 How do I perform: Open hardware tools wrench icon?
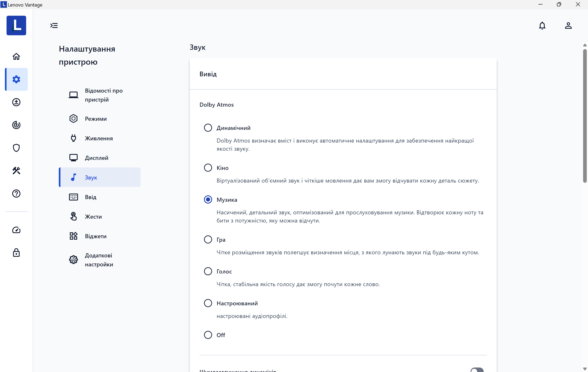pos(16,170)
